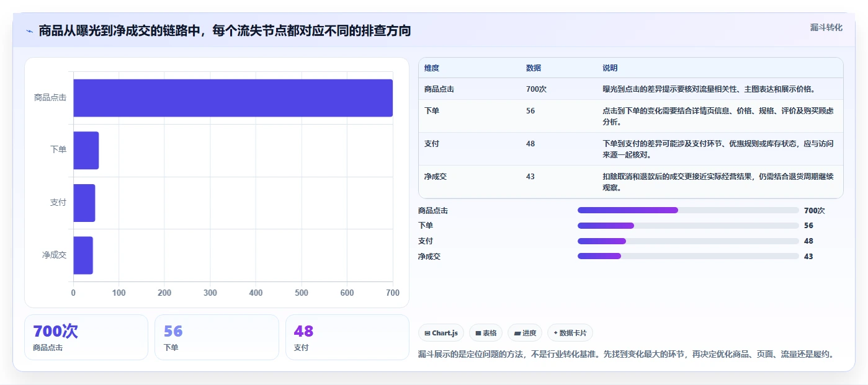Click the 数据卡片 chip
The width and height of the screenshot is (868, 385).
570,333
